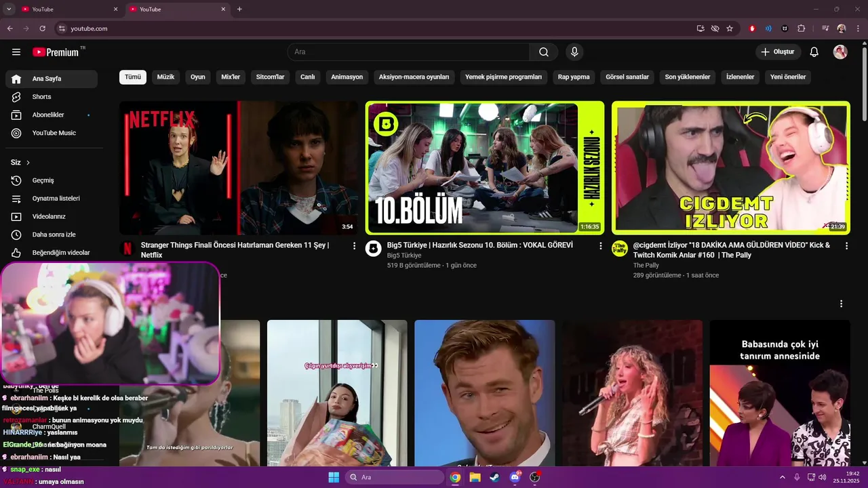Open OBS from the taskbar
Screen dimensions: 868x488
[534, 477]
